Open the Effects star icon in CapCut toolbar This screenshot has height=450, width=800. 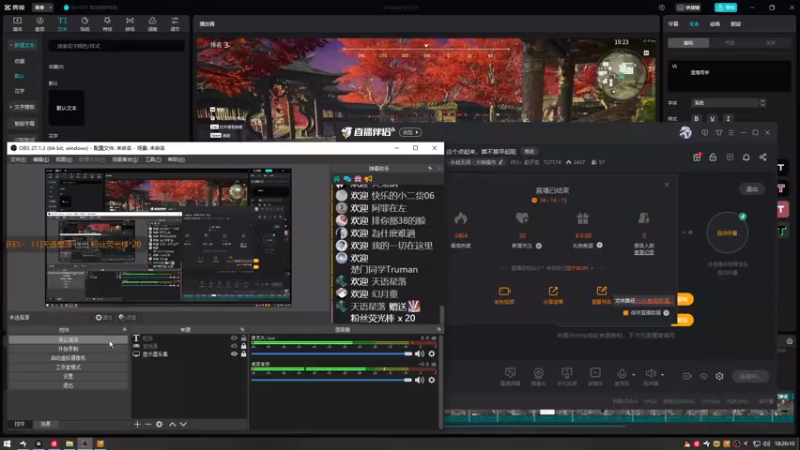point(107,23)
